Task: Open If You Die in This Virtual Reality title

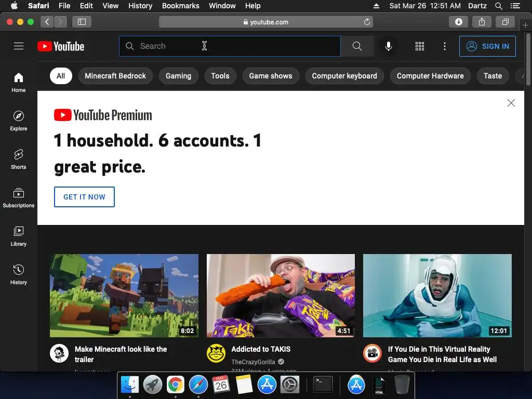Action: (x=442, y=354)
